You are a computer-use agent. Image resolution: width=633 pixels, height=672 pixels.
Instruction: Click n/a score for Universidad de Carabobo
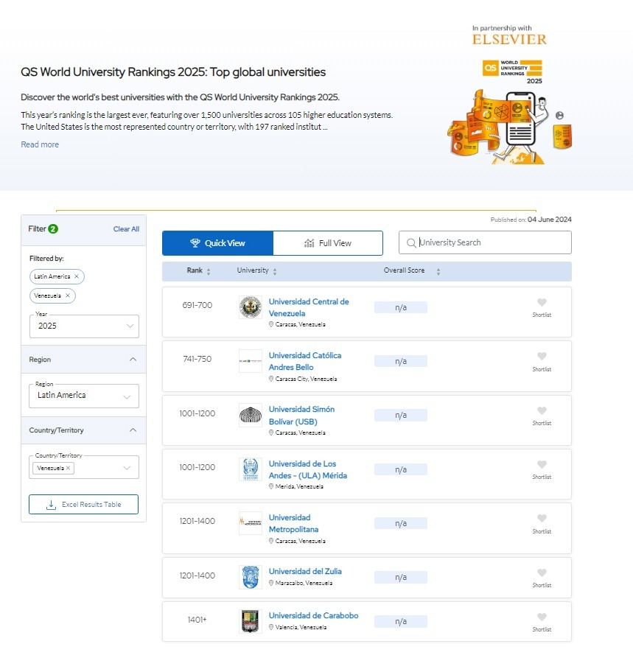pos(401,621)
